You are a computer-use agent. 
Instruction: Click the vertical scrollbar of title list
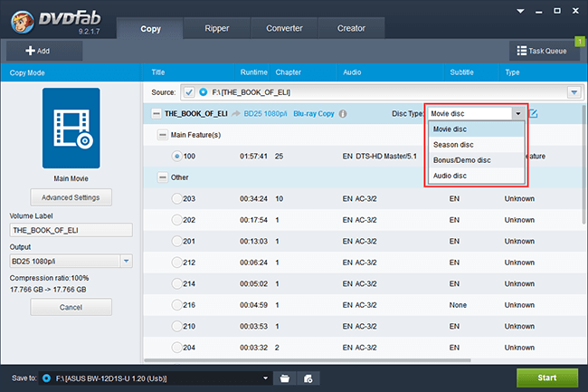(x=584, y=165)
